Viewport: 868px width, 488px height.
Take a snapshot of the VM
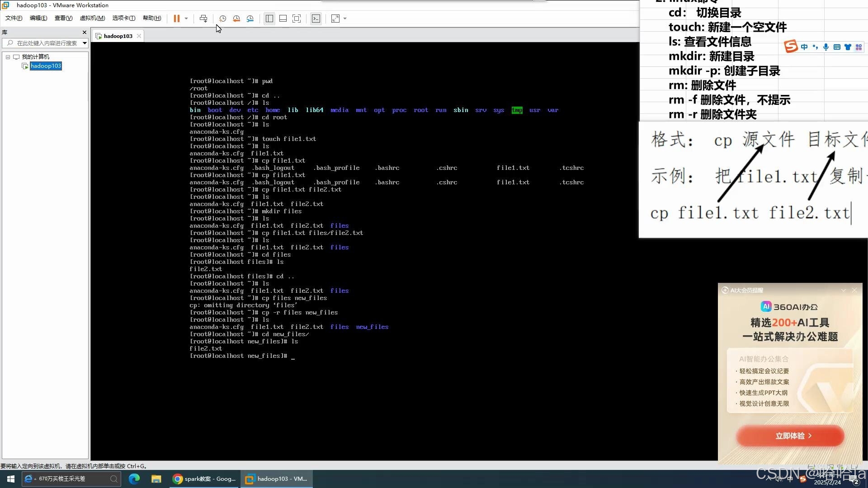click(x=222, y=19)
